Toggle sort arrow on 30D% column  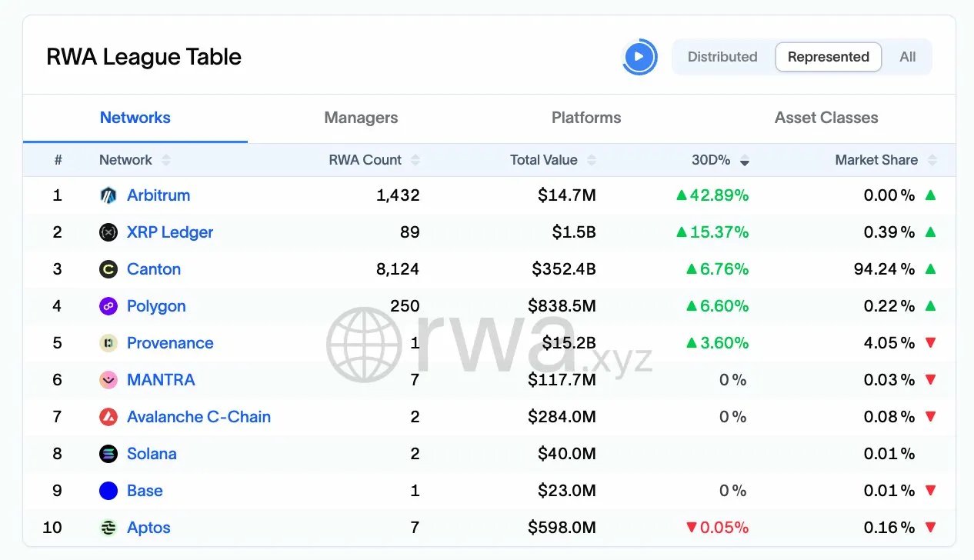[x=744, y=161]
